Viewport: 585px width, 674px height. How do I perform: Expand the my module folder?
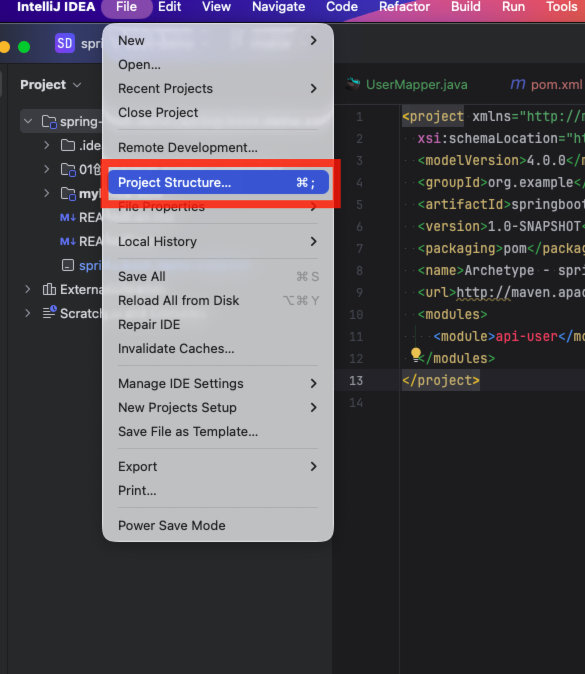pyautogui.click(x=46, y=194)
